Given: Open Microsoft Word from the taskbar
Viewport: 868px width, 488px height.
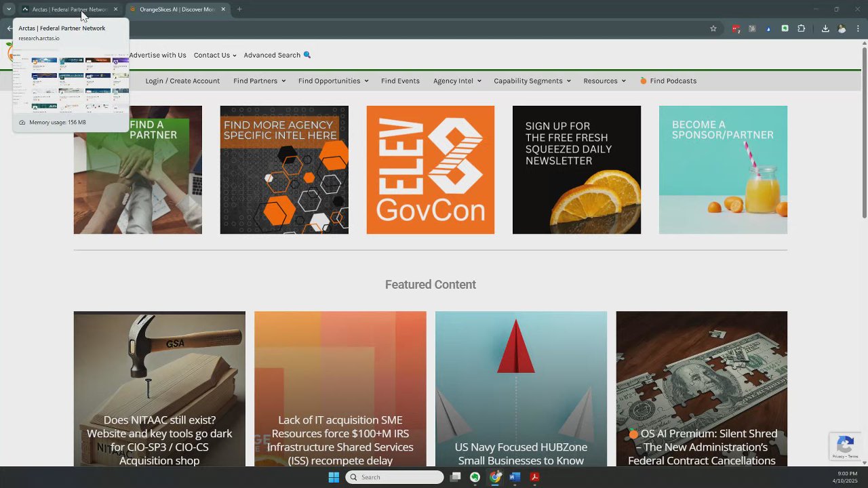Looking at the screenshot, I should click(515, 477).
